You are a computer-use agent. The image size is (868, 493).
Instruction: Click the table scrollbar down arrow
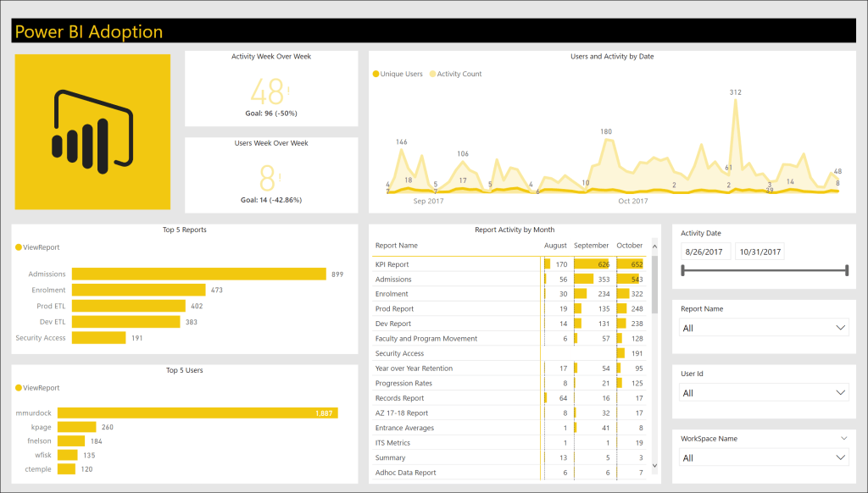(655, 466)
